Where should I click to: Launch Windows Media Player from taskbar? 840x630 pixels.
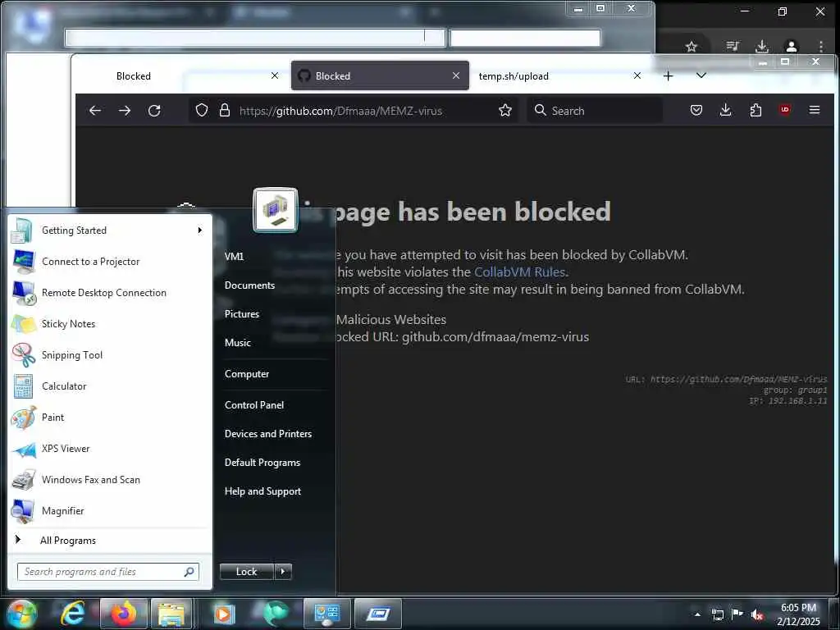(224, 614)
